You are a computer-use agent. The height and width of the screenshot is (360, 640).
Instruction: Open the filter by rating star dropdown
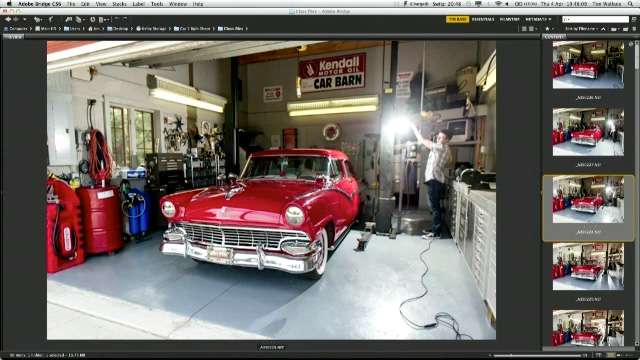548,29
